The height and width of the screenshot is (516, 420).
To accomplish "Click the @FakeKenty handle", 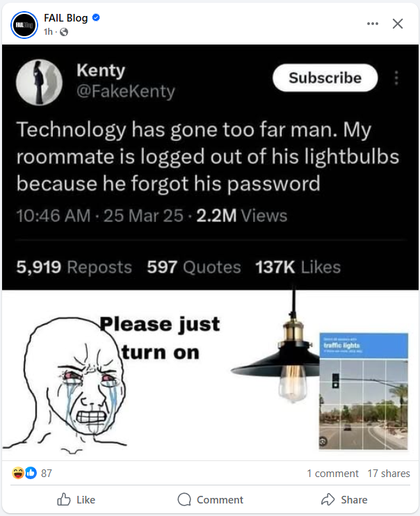I will (126, 91).
